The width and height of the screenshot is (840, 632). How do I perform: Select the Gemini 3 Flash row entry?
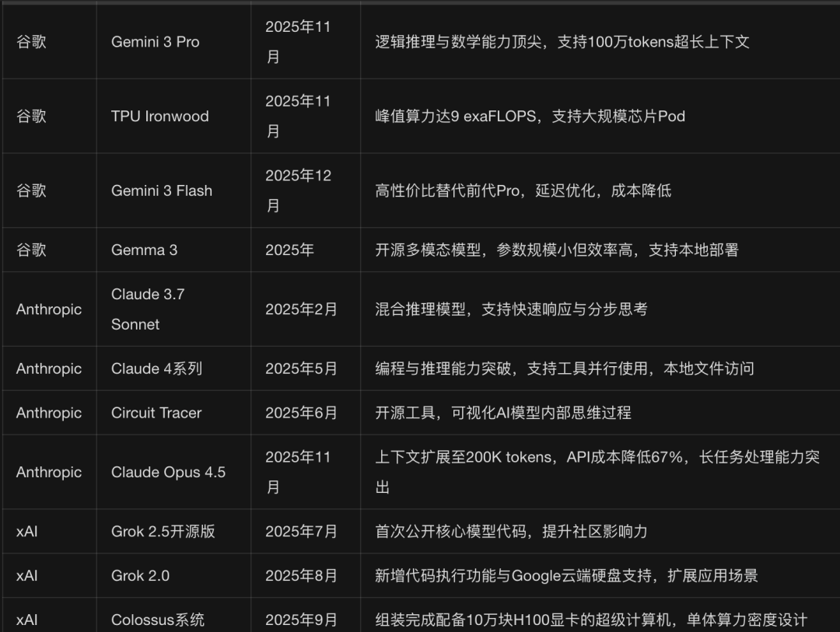tap(161, 190)
